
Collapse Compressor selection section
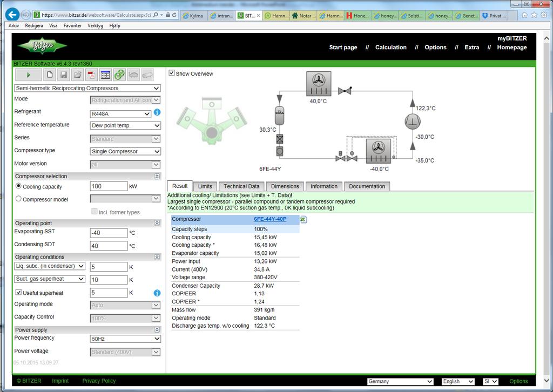tap(157, 176)
